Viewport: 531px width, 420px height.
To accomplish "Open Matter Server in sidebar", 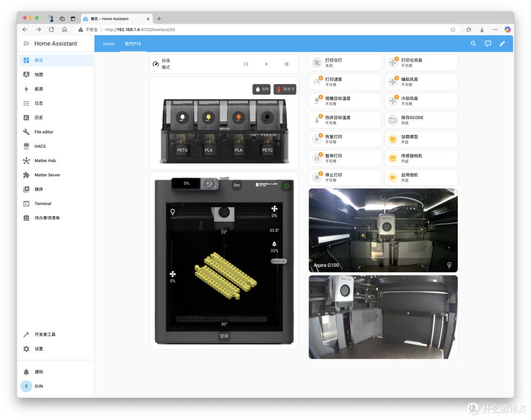I will tap(56, 175).
